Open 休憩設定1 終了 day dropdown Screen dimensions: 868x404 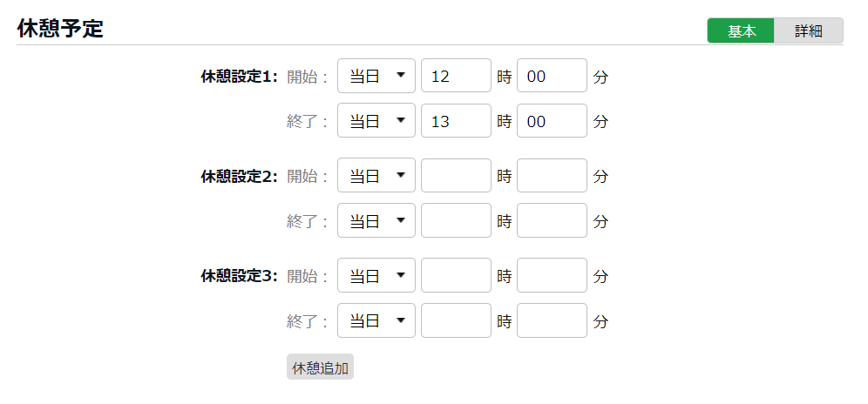click(376, 121)
